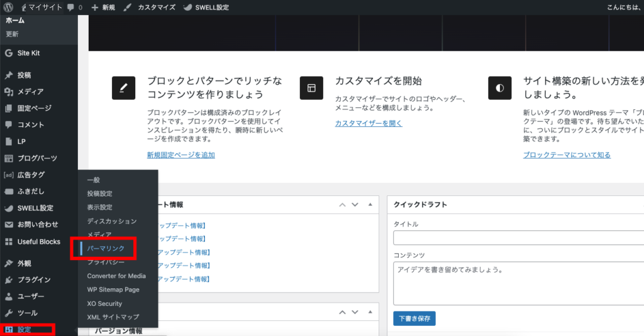Open 一般 settings submenu item

point(93,180)
